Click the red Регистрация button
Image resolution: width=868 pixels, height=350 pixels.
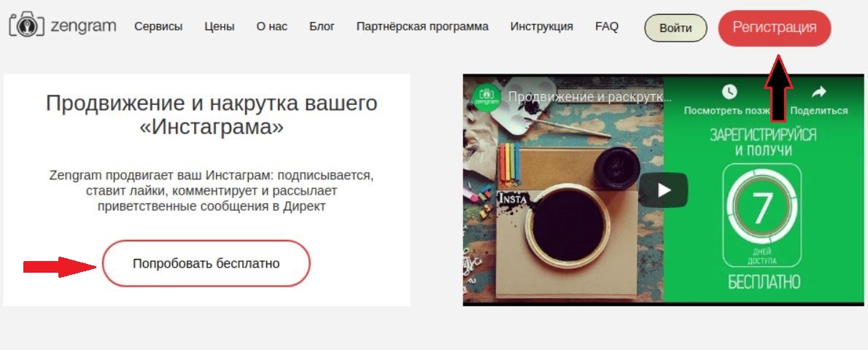[775, 28]
